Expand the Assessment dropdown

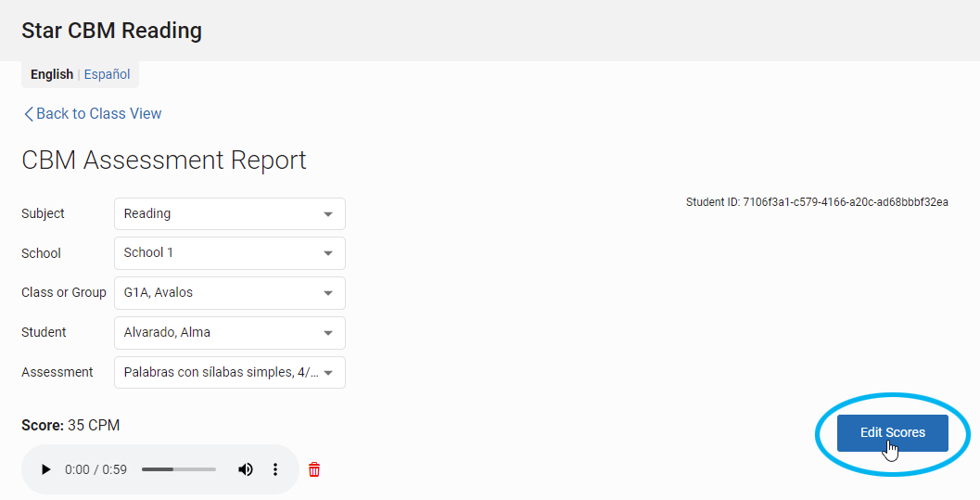[230, 373]
